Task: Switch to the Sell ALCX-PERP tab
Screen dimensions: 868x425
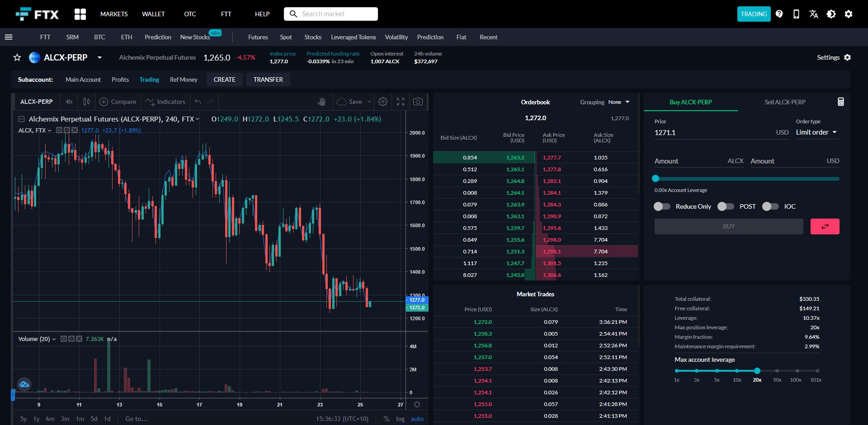Action: (784, 102)
